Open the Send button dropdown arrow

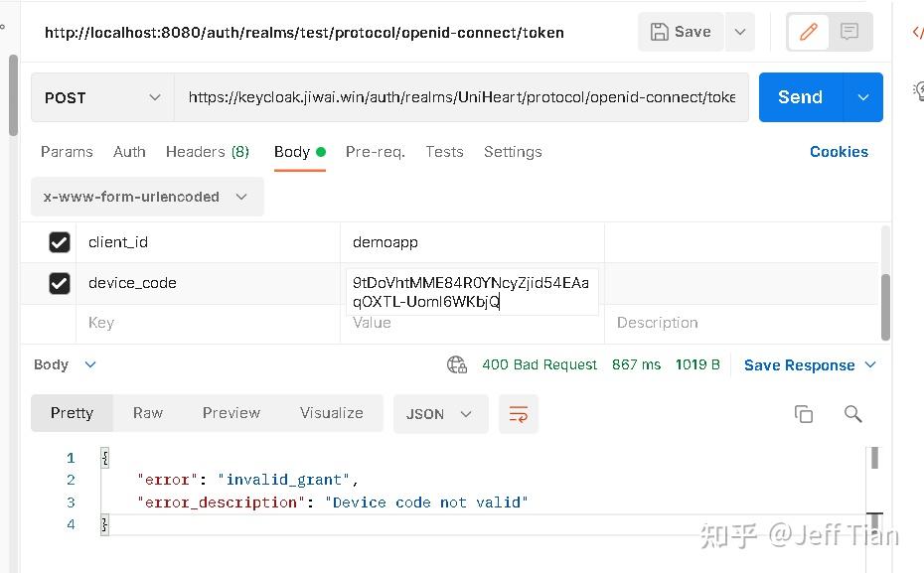[x=862, y=97]
